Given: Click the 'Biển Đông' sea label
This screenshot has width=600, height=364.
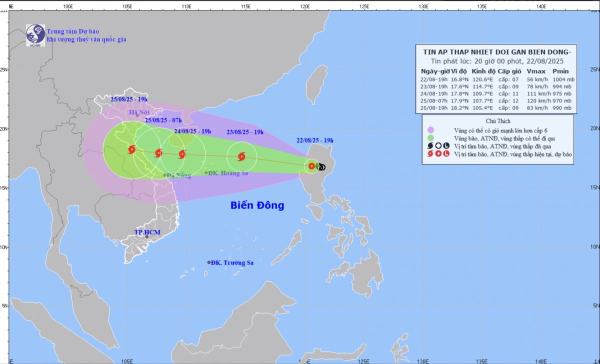Looking at the screenshot, I should tap(257, 205).
